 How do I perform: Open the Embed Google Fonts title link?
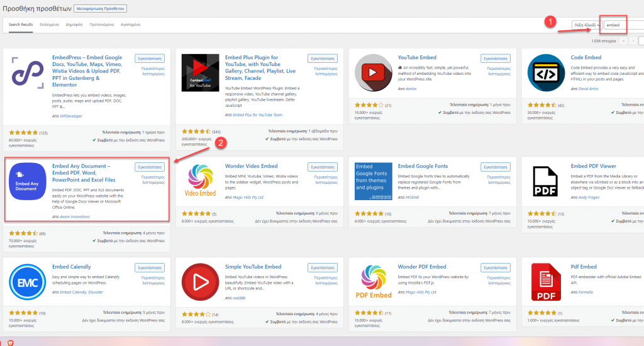click(x=423, y=166)
